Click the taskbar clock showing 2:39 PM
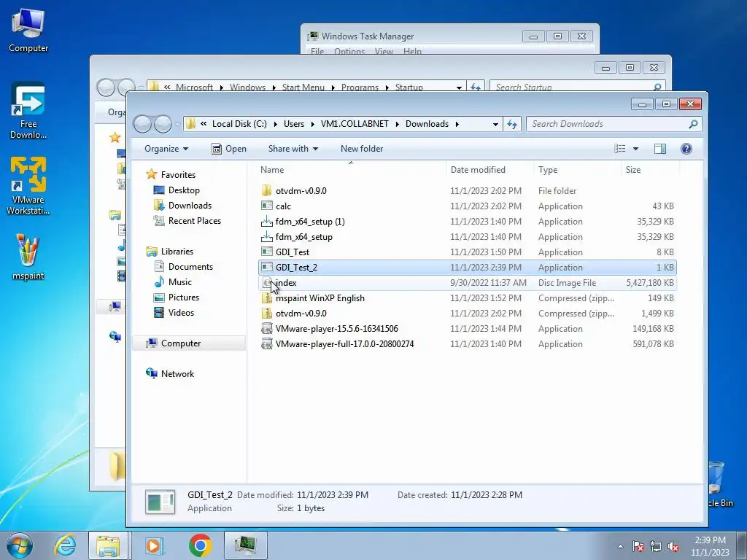747x560 pixels. pyautogui.click(x=710, y=546)
